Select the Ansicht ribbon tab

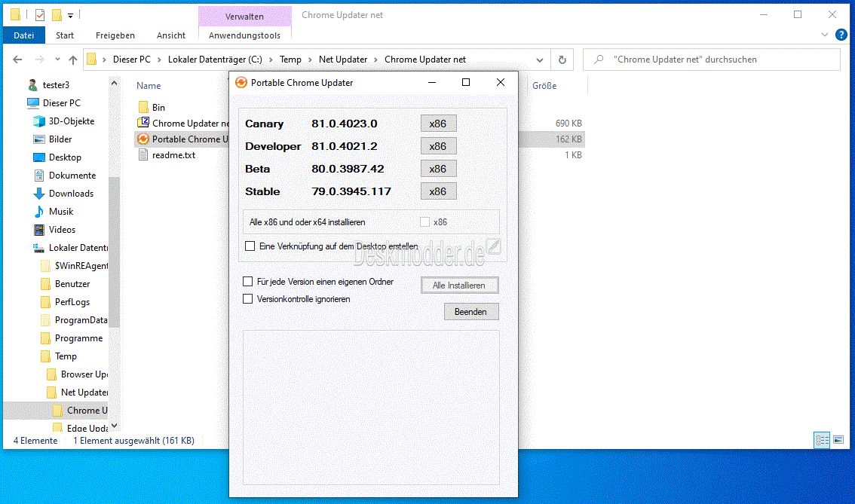pyautogui.click(x=171, y=35)
